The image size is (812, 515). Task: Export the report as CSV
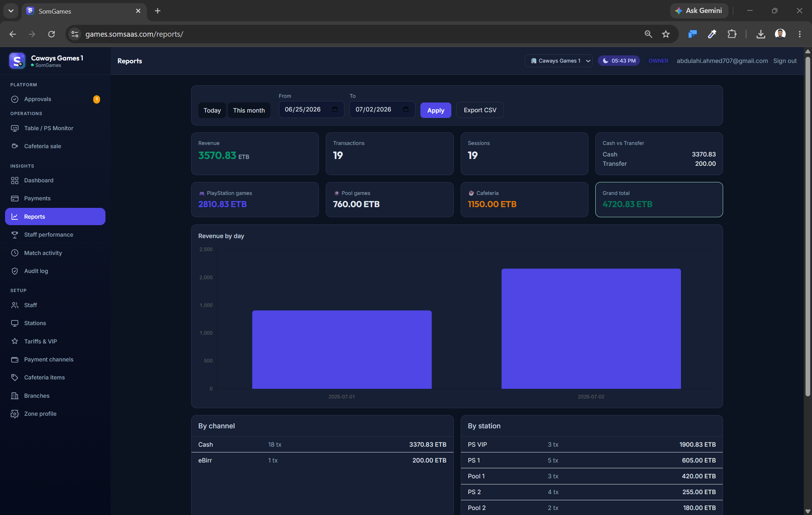[480, 110]
